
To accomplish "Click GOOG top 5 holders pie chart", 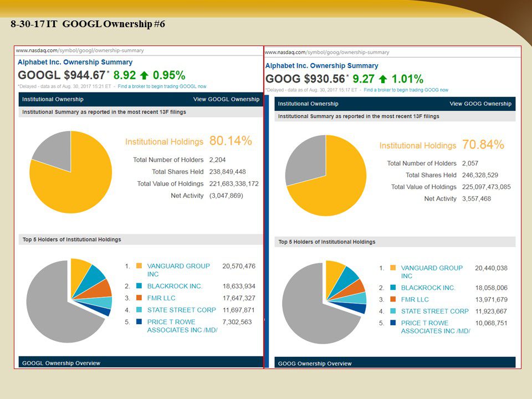I will (324, 302).
